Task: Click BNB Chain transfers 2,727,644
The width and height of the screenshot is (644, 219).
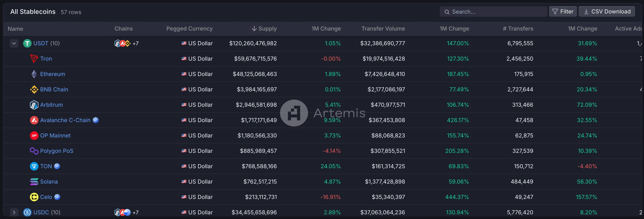Action: (x=520, y=89)
